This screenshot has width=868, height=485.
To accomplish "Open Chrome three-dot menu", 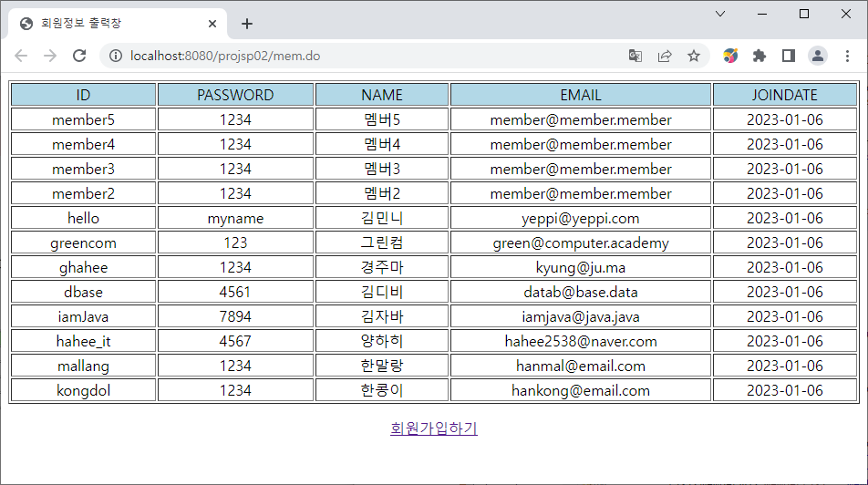I will coord(847,56).
